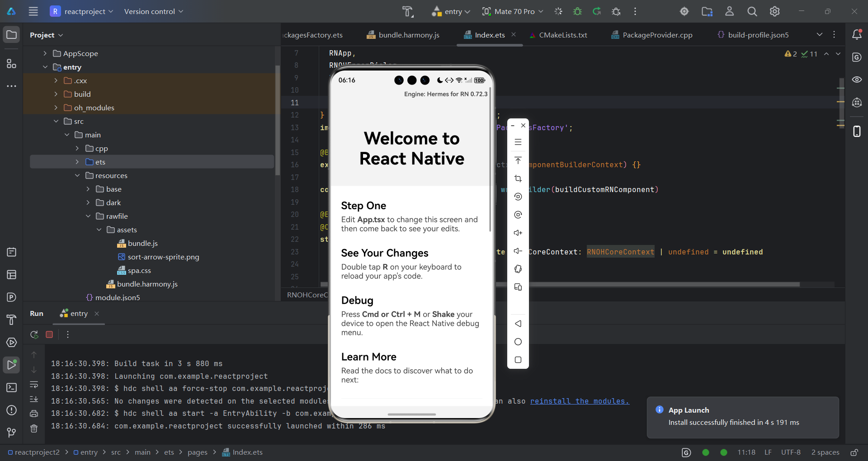Open the main hamburger menu
Viewport: 868px width, 461px height.
(x=33, y=11)
